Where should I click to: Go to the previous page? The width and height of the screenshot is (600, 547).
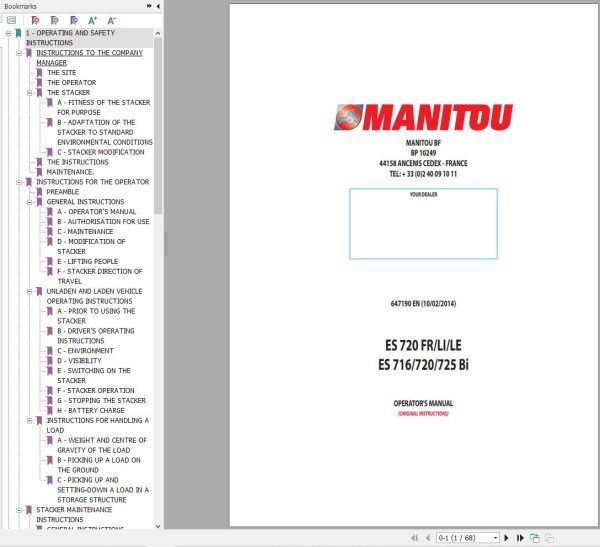(x=428, y=538)
